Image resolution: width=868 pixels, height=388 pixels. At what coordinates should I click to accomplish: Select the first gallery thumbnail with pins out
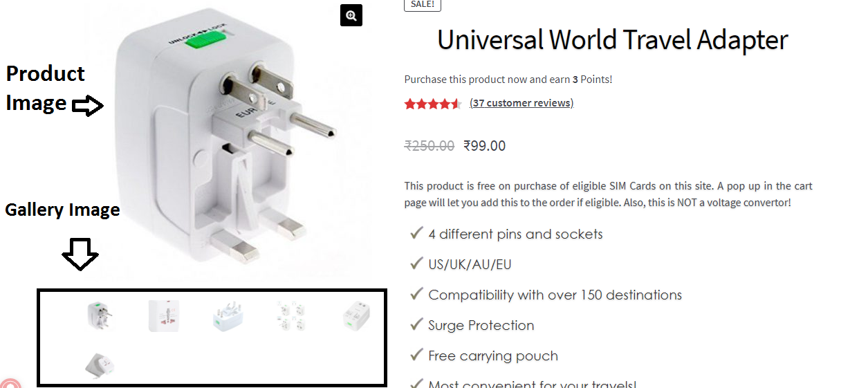[x=100, y=316]
